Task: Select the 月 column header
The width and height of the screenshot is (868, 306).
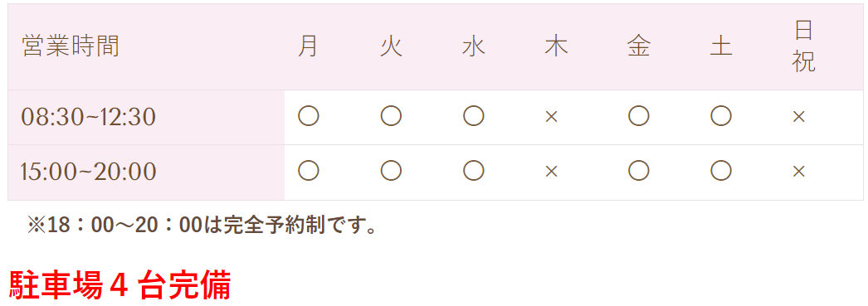Action: click(309, 47)
